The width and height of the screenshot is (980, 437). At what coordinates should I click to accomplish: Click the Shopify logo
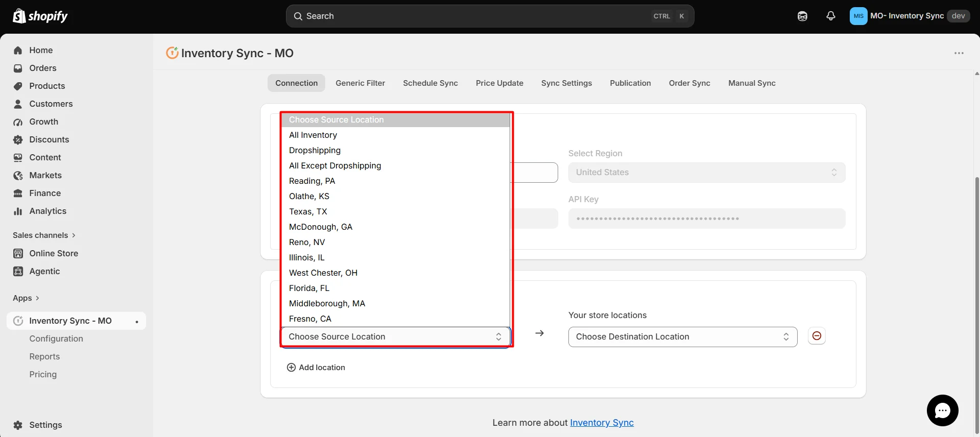click(40, 16)
